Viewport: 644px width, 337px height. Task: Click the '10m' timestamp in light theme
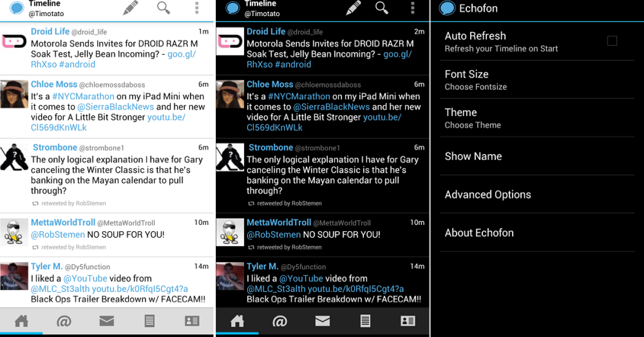tap(201, 223)
